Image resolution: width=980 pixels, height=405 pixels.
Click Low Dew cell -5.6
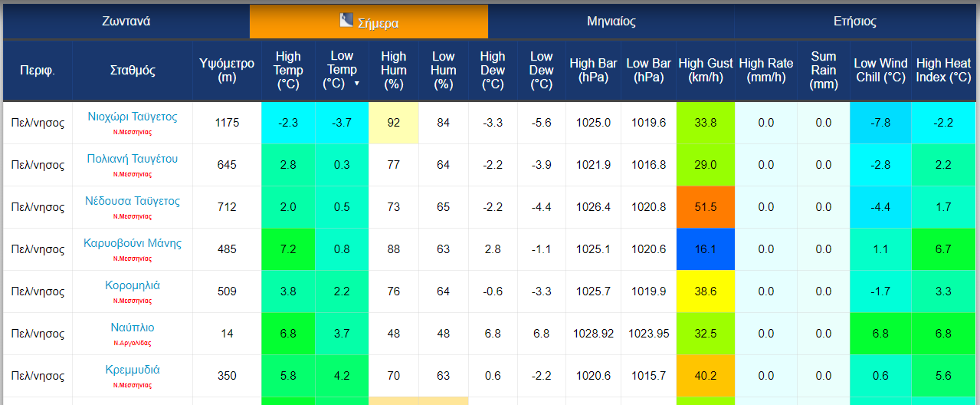(542, 123)
